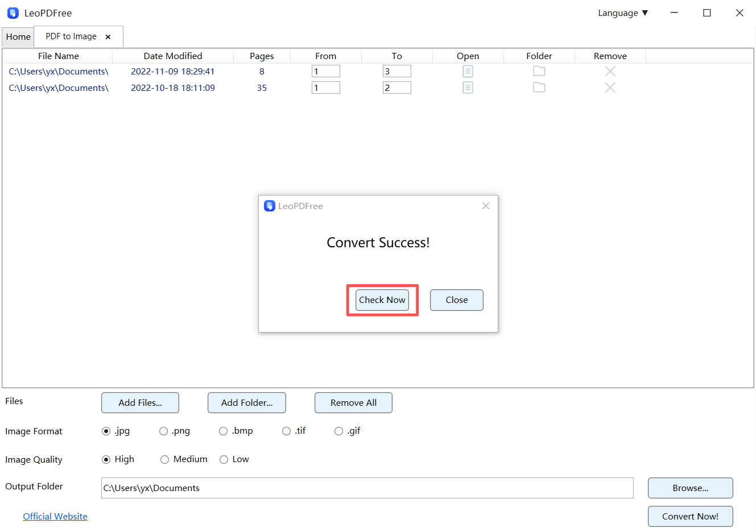Open the 8-page PDF file icon
This screenshot has width=756, height=532.
pyautogui.click(x=468, y=71)
